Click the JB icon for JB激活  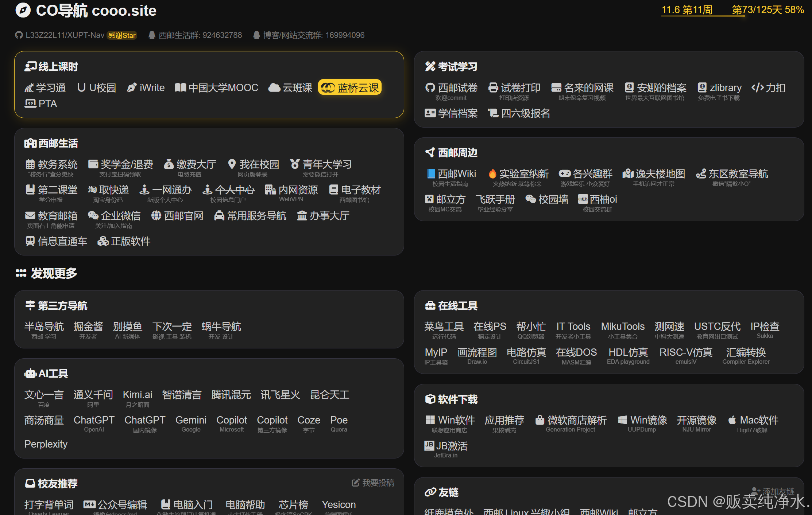tap(429, 446)
